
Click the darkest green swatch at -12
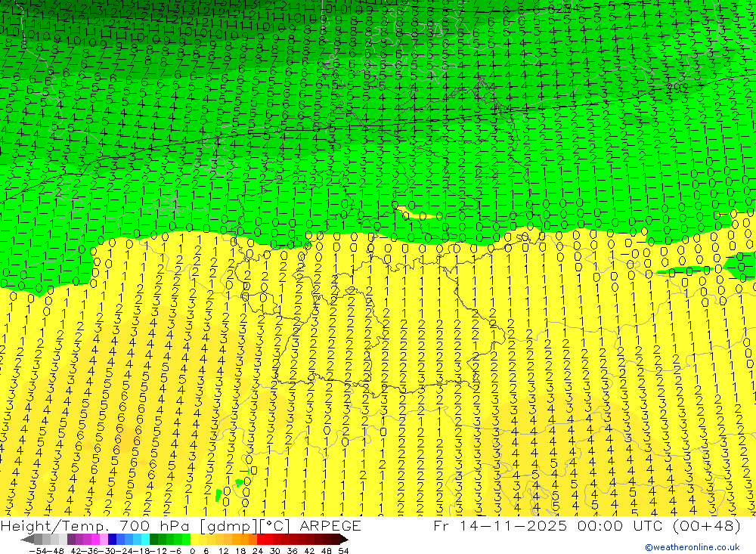click(x=153, y=539)
